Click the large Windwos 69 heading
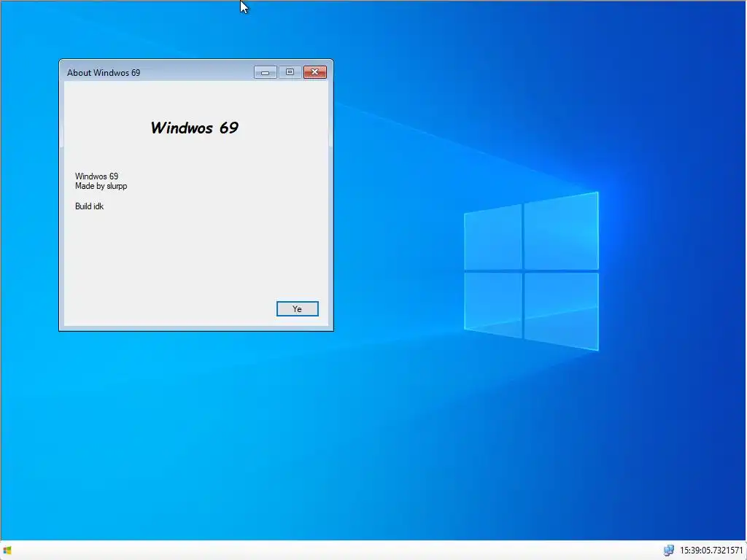 (194, 128)
